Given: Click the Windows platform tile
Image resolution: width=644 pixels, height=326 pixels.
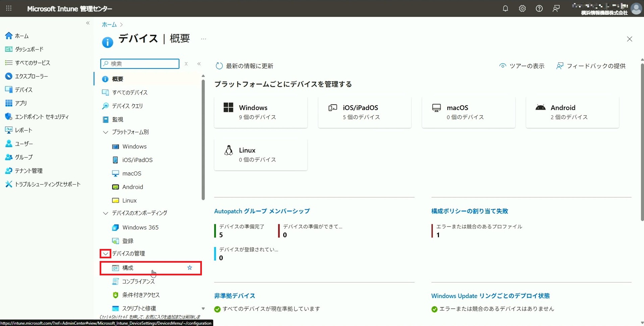Looking at the screenshot, I should [261, 112].
